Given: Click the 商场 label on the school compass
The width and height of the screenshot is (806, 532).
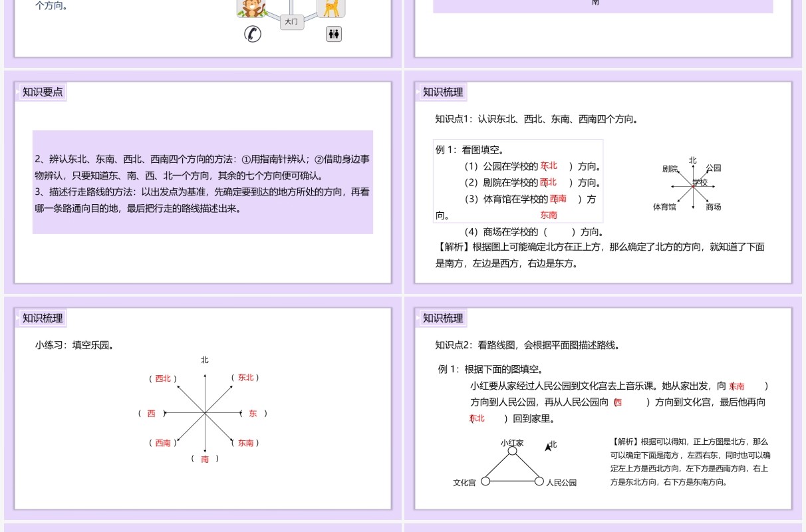Looking at the screenshot, I should point(714,207).
